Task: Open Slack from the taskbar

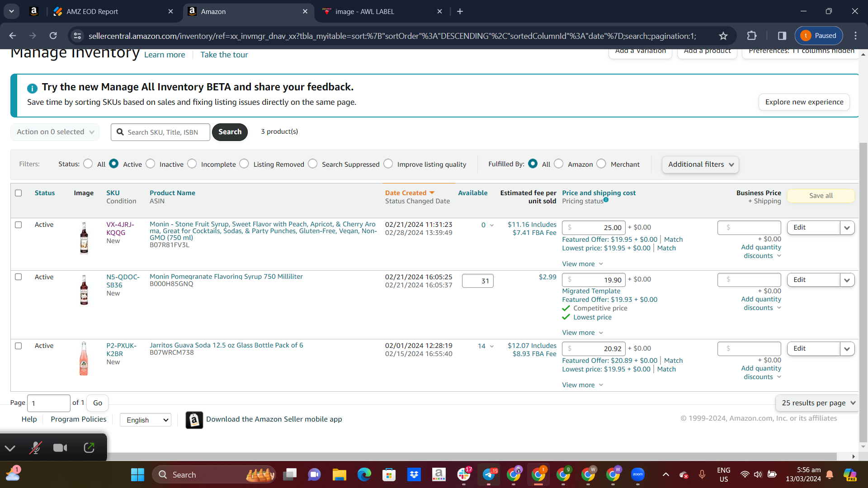Action: tap(464, 475)
